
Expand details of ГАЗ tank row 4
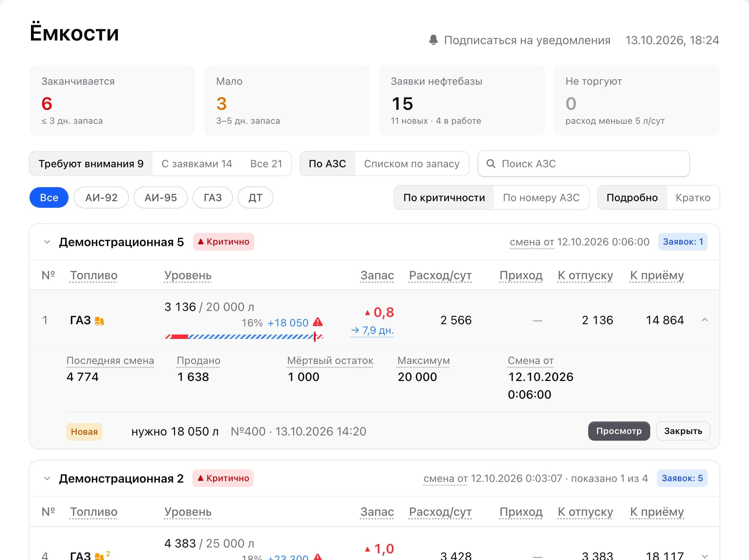704,556
